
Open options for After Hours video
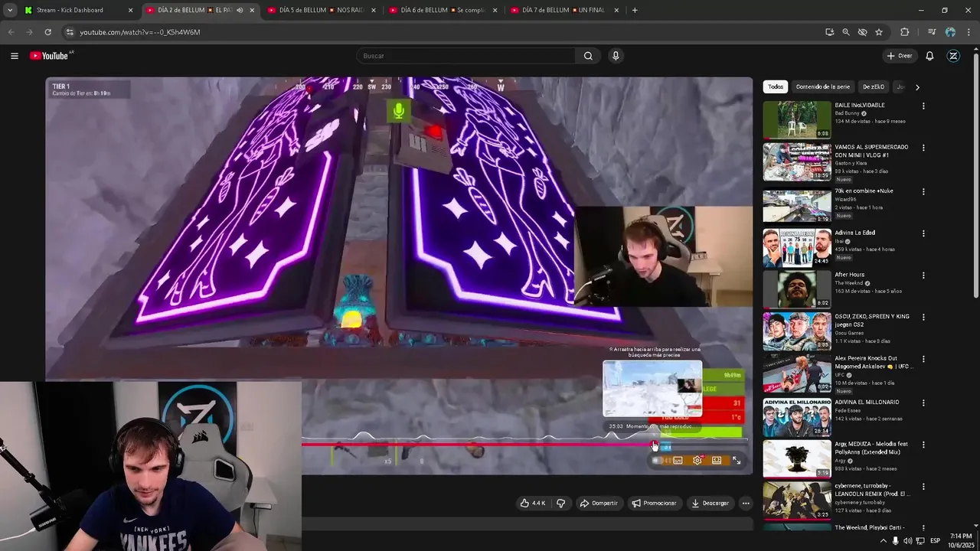[x=923, y=275]
